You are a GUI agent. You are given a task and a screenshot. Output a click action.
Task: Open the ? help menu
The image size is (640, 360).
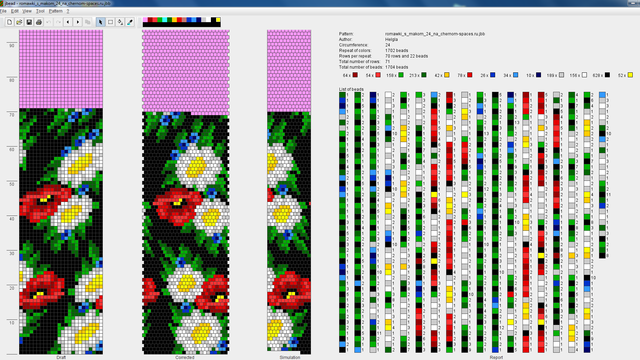68,11
